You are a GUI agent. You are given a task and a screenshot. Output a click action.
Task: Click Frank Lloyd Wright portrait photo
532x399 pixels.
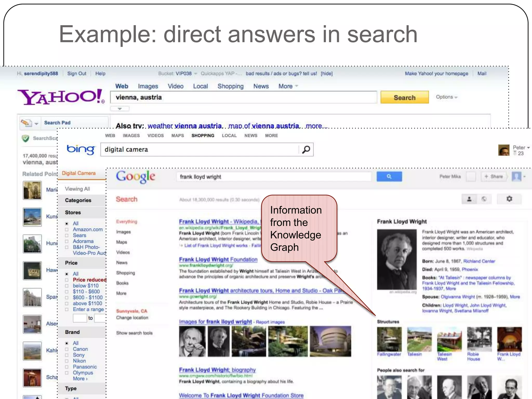(x=397, y=259)
